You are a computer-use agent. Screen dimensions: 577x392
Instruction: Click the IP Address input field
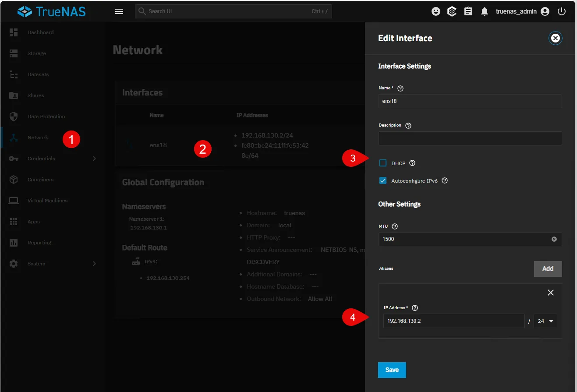point(453,321)
